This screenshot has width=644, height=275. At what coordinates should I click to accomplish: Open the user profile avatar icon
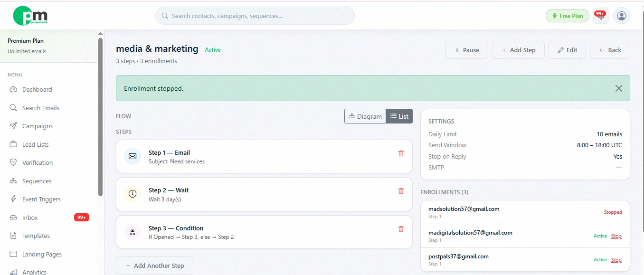tap(622, 16)
